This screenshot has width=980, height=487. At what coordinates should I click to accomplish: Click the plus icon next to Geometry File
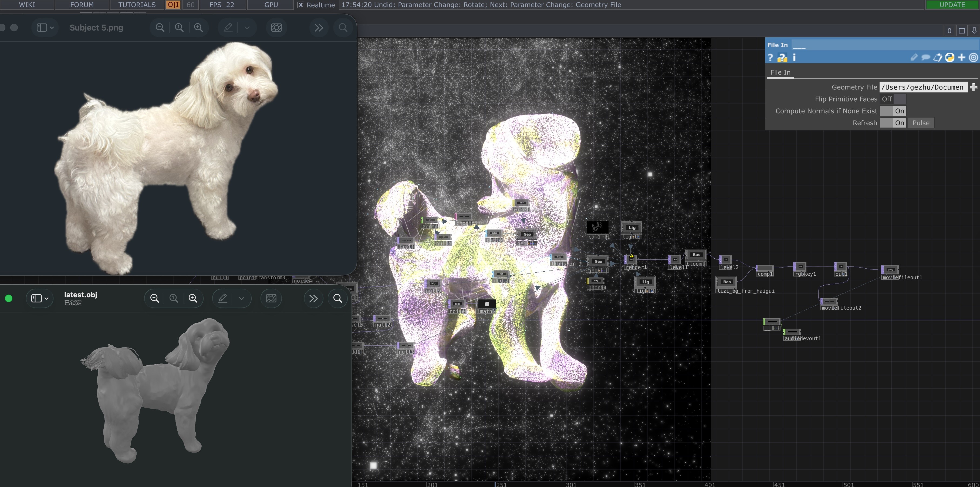[974, 87]
